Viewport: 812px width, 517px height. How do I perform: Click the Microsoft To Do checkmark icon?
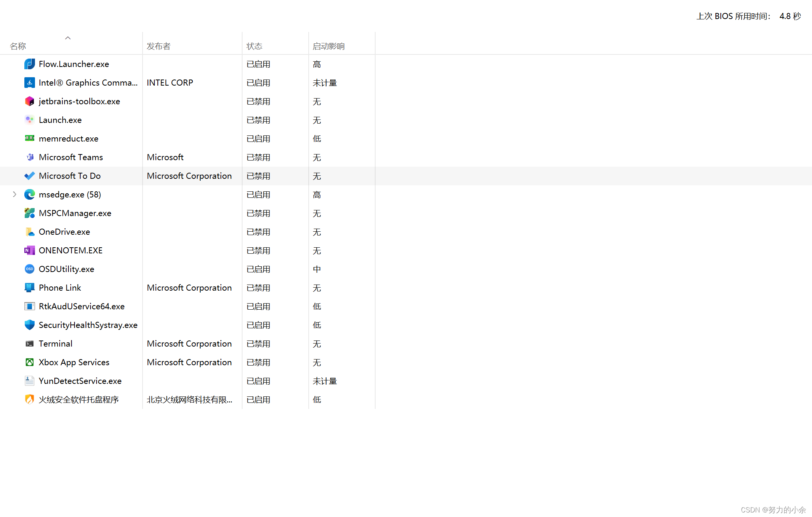[x=29, y=176]
